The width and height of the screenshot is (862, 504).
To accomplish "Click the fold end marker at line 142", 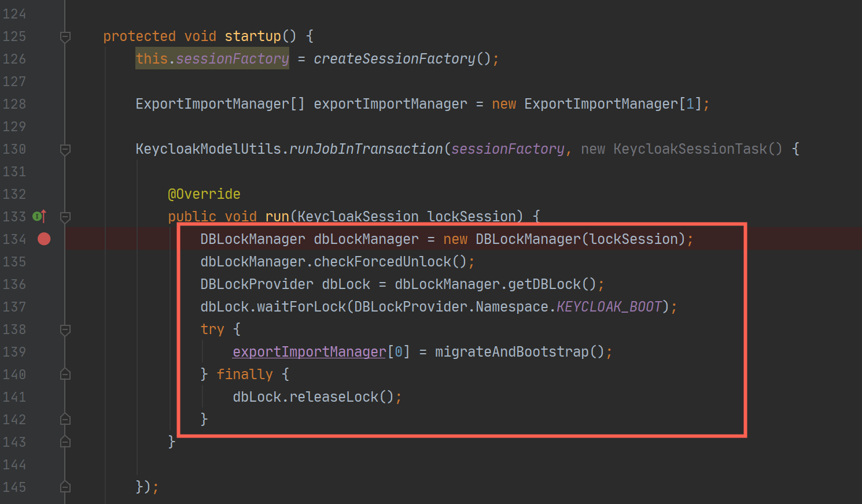I will click(65, 419).
